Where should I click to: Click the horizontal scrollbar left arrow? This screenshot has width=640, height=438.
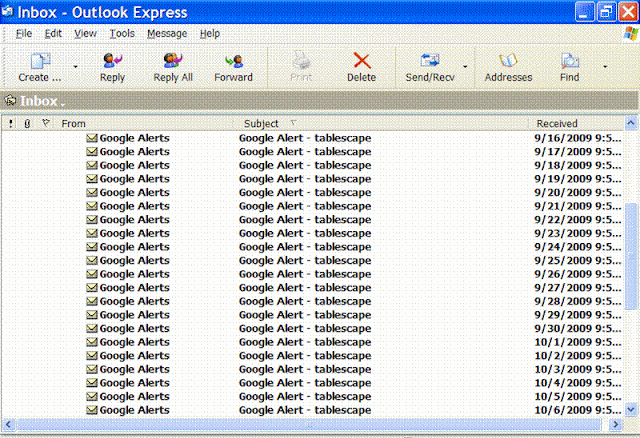[8, 425]
